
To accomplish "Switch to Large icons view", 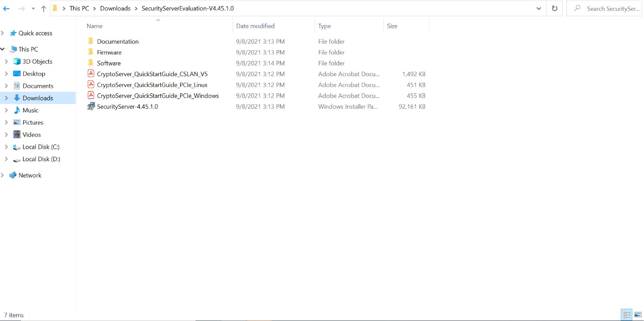I will click(x=638, y=315).
